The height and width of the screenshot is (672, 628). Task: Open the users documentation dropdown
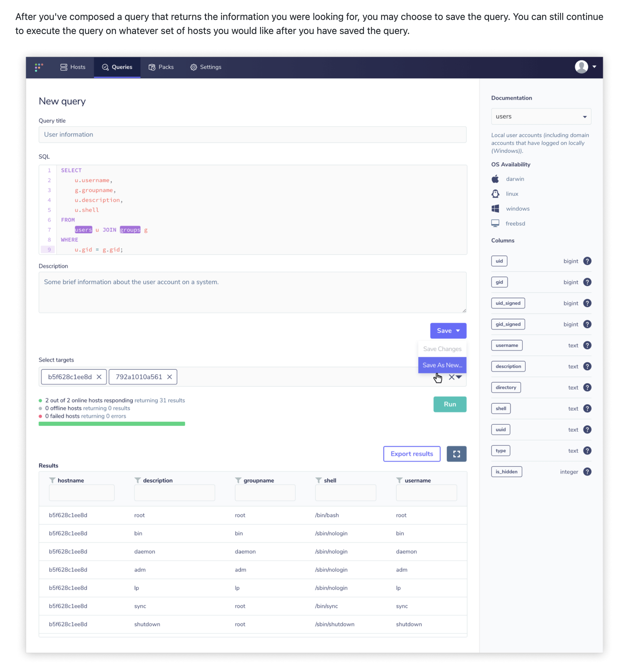click(x=585, y=116)
